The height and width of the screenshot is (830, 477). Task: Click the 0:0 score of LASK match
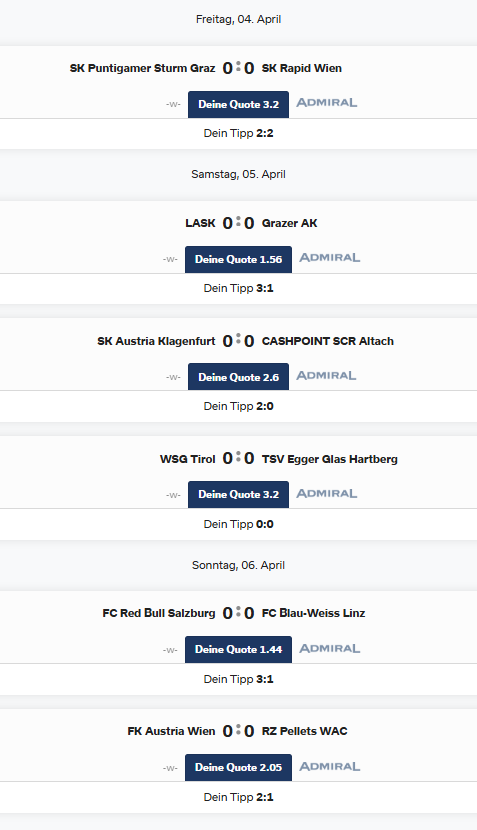[x=238, y=223]
